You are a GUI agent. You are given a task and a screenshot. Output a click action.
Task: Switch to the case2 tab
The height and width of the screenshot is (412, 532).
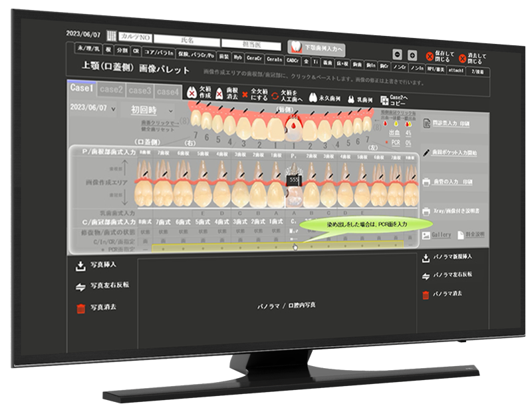click(x=111, y=89)
